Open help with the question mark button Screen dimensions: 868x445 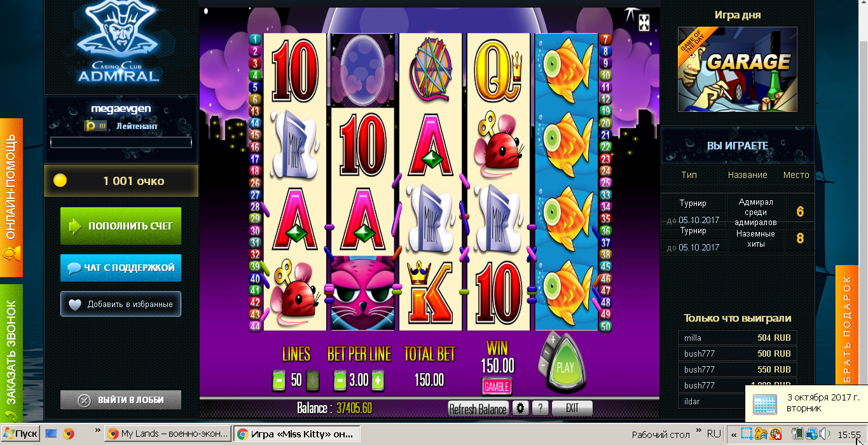tap(540, 408)
